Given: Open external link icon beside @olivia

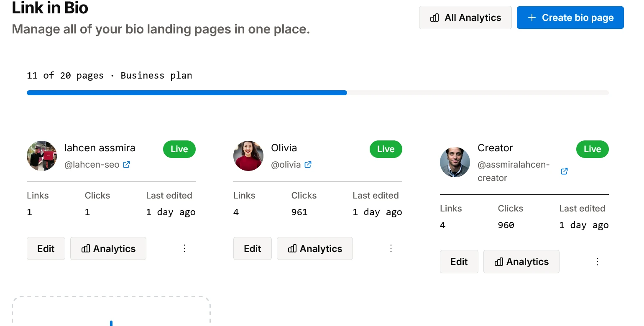Looking at the screenshot, I should (308, 165).
